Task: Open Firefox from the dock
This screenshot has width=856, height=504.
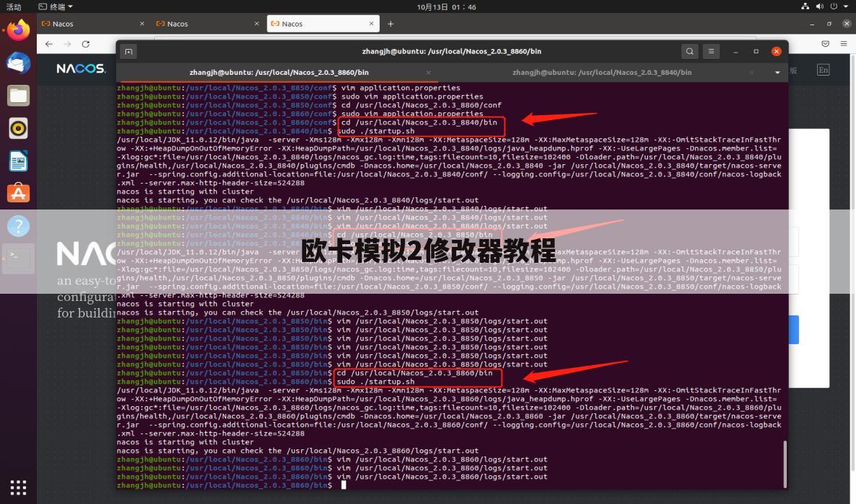Action: pos(18,30)
